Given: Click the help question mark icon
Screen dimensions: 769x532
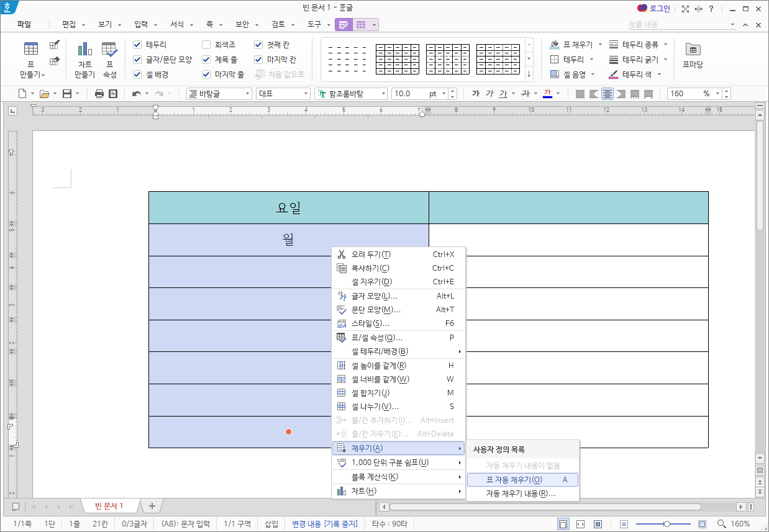Looking at the screenshot, I should tap(711, 9).
